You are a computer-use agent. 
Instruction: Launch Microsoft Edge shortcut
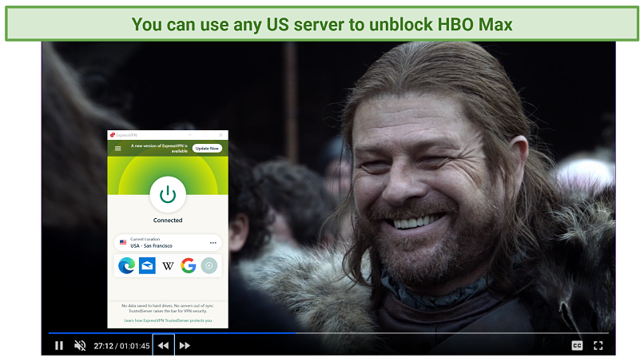pos(126,265)
